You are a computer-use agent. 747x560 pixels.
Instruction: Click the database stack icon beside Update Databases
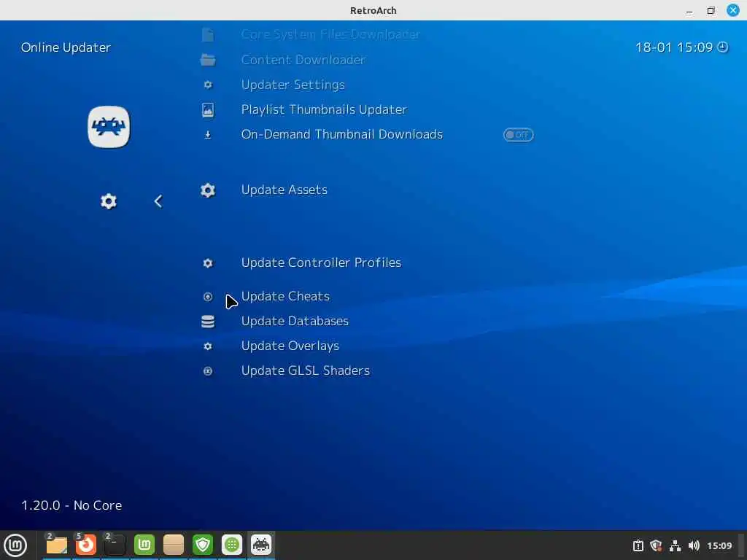pyautogui.click(x=208, y=322)
